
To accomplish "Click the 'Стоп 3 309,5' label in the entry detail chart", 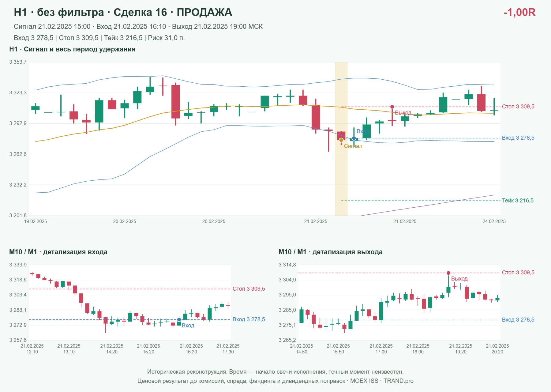I will [x=249, y=289].
